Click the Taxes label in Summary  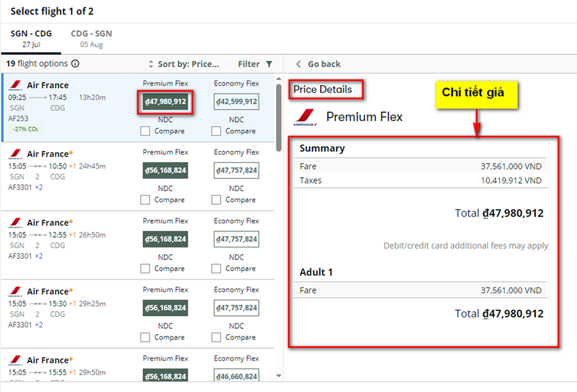tap(311, 181)
